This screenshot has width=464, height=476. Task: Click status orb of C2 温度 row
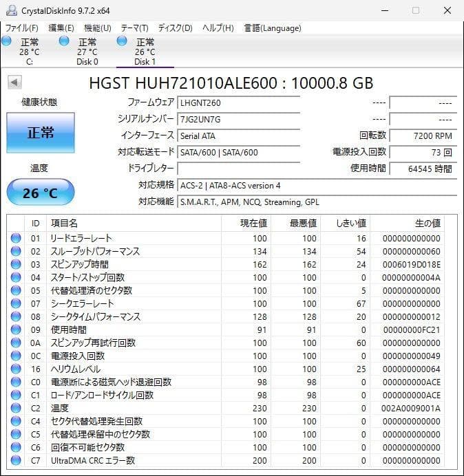(x=16, y=408)
